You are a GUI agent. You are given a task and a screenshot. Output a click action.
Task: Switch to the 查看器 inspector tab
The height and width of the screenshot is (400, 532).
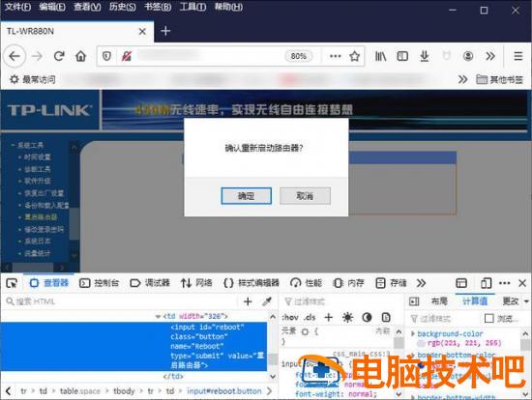pos(49,283)
